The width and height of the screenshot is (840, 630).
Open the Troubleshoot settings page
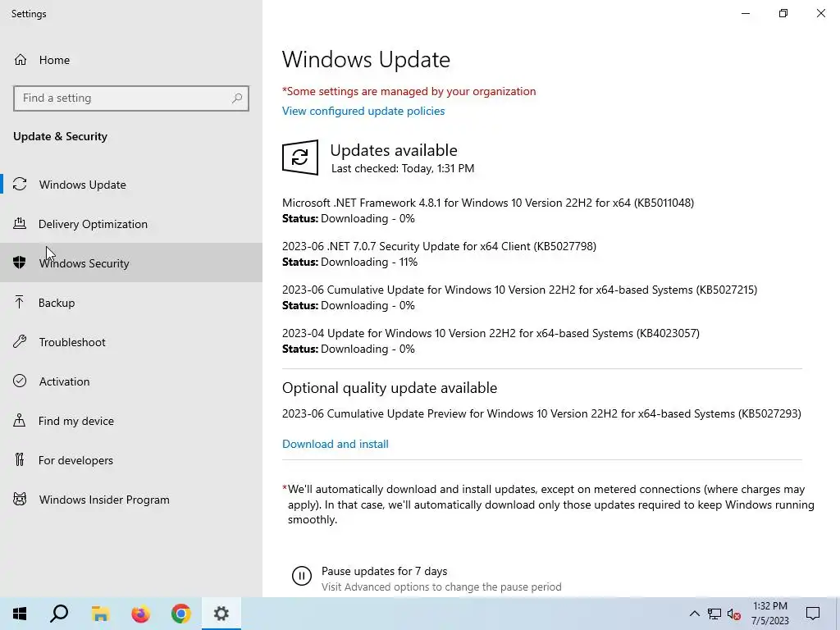click(131, 342)
